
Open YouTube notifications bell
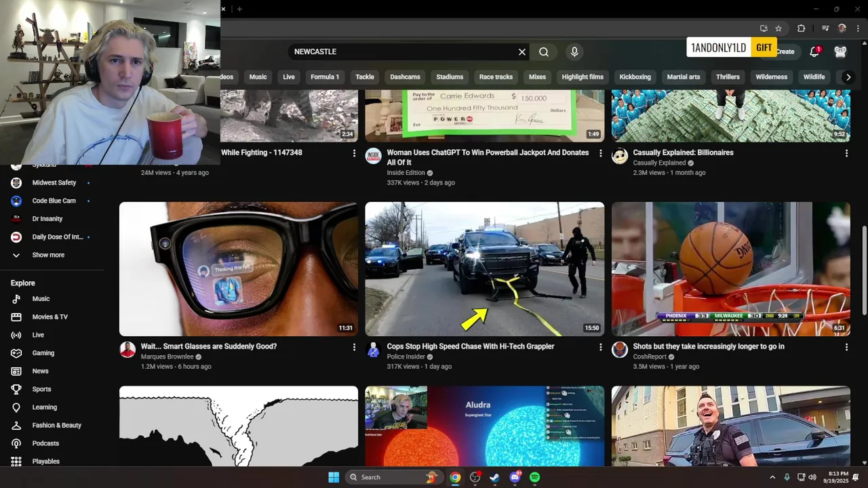pos(815,52)
